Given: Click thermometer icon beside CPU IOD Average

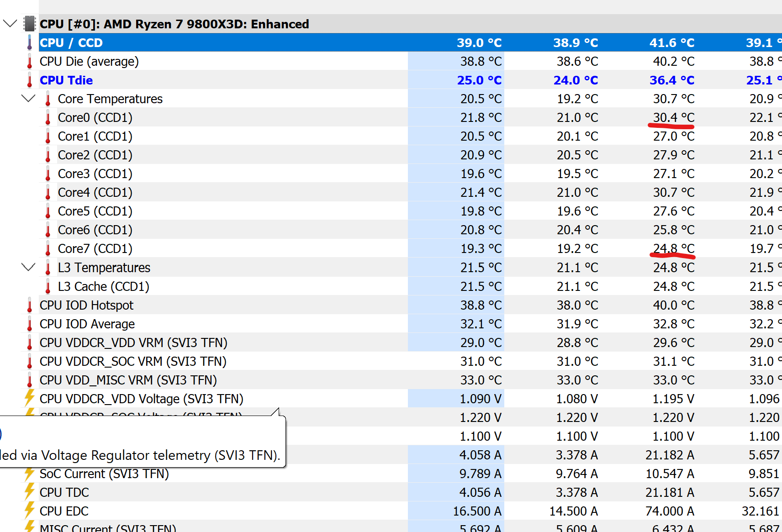Looking at the screenshot, I should pos(30,324).
